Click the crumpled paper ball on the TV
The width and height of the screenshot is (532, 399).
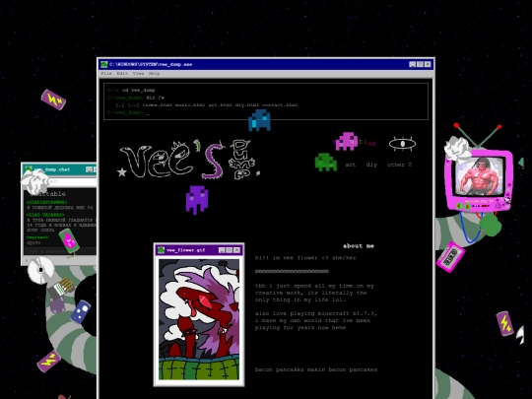457,148
